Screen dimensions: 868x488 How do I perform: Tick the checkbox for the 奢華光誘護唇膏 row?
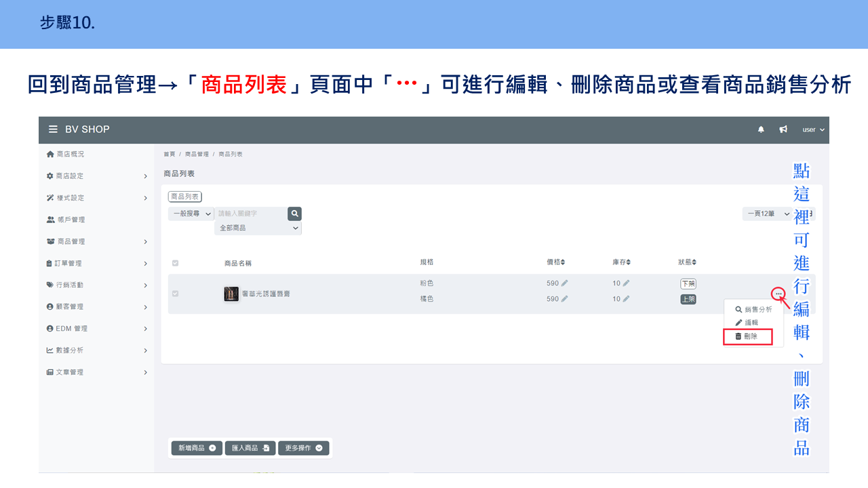pyautogui.click(x=175, y=293)
